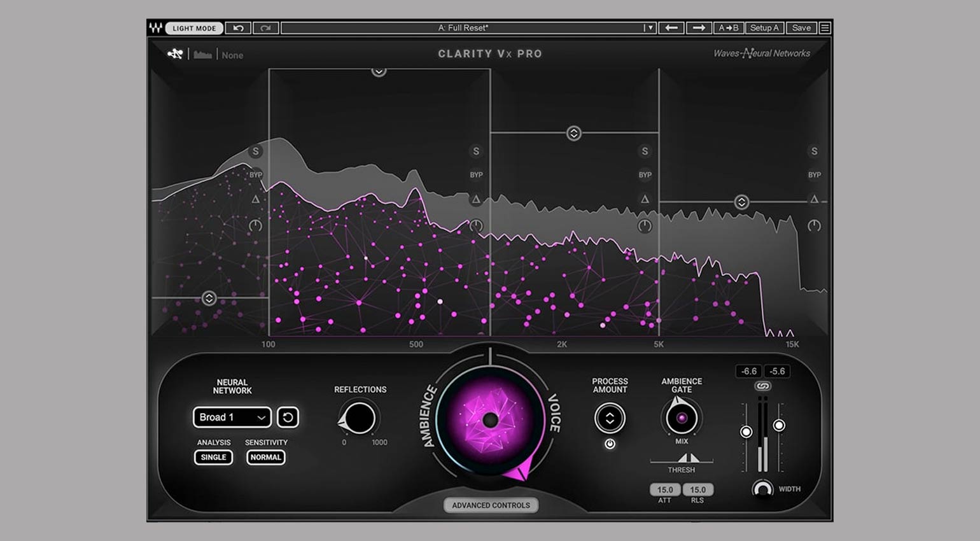Toggle power on the lowest band

coord(255,226)
